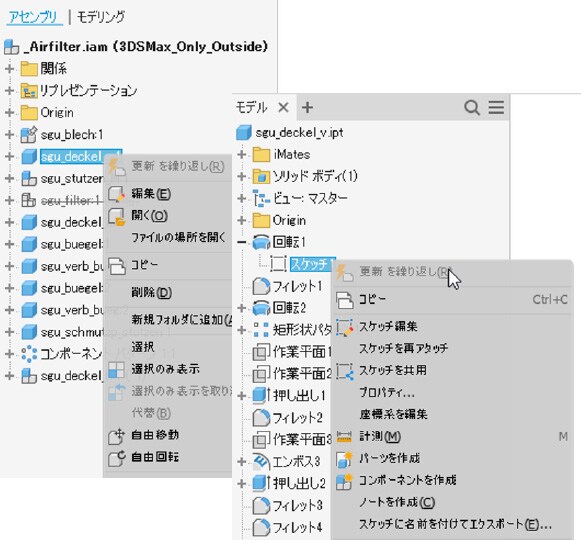Click the 回転1 revolve feature icon

coord(261,242)
